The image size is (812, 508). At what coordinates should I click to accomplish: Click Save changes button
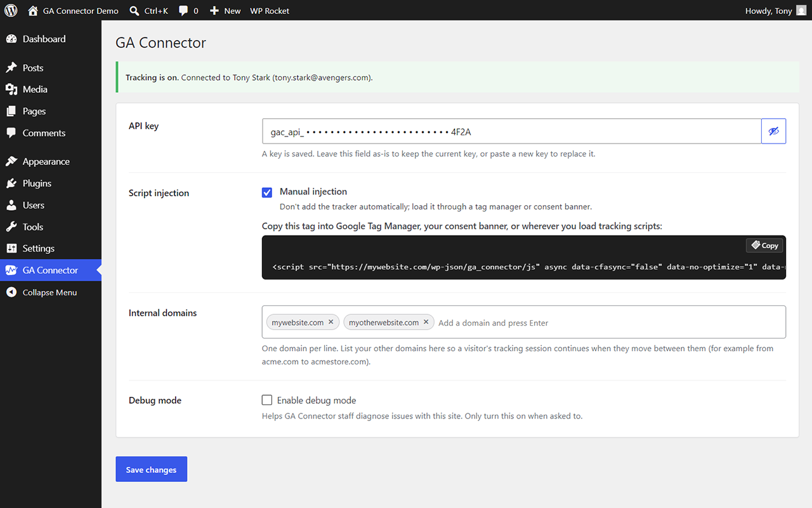151,469
